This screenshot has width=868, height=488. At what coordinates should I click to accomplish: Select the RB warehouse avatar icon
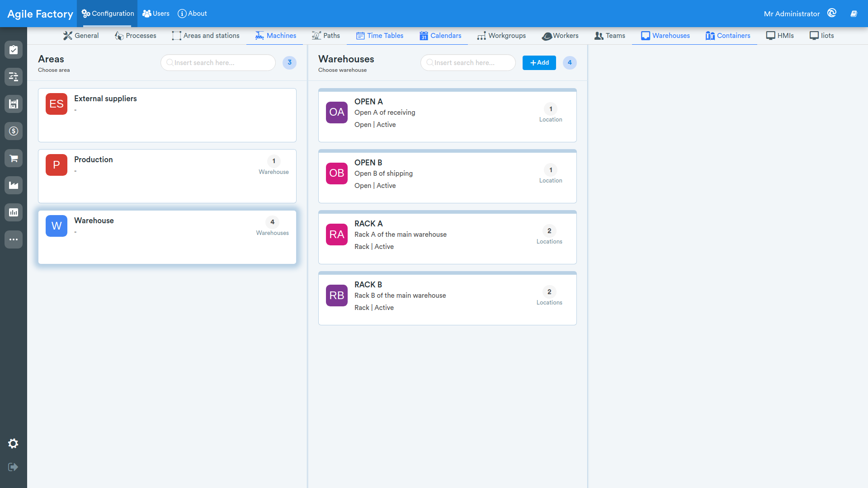click(337, 296)
